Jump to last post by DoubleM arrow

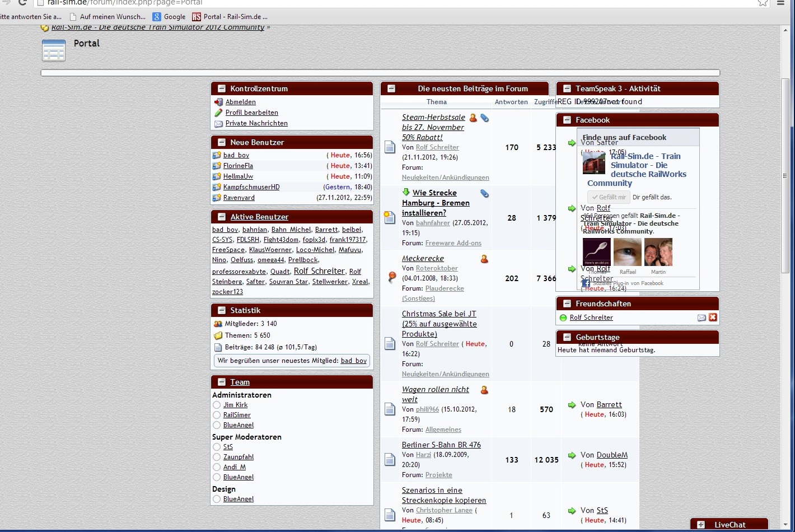click(x=572, y=455)
